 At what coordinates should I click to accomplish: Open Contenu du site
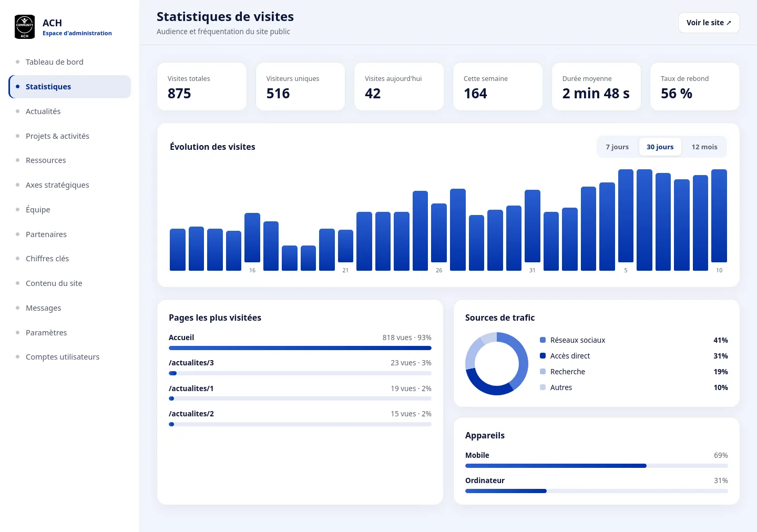click(69, 283)
